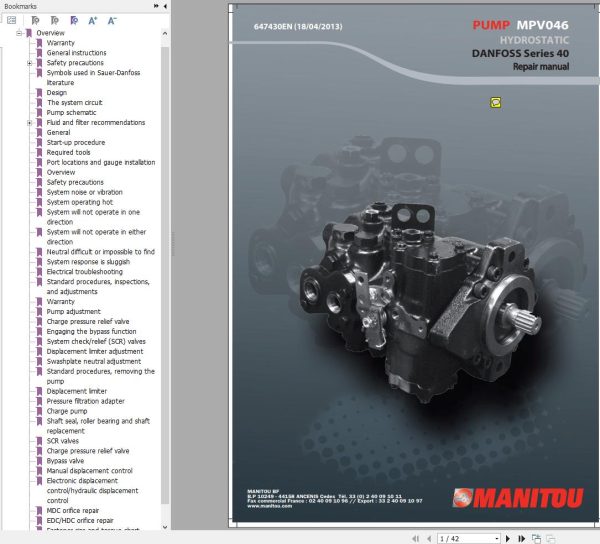Go to the Design bookmark
Image resolution: width=600 pixels, height=544 pixels.
pyautogui.click(x=57, y=93)
